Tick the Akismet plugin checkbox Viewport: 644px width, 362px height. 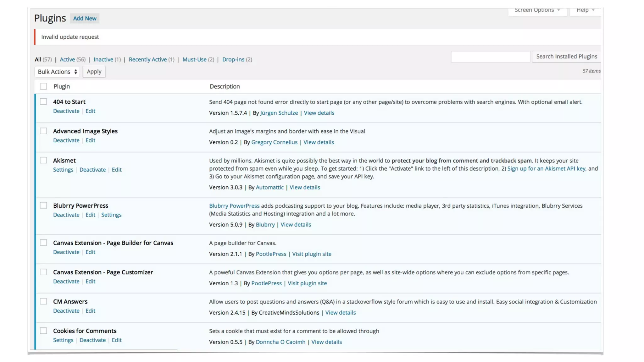43,161
